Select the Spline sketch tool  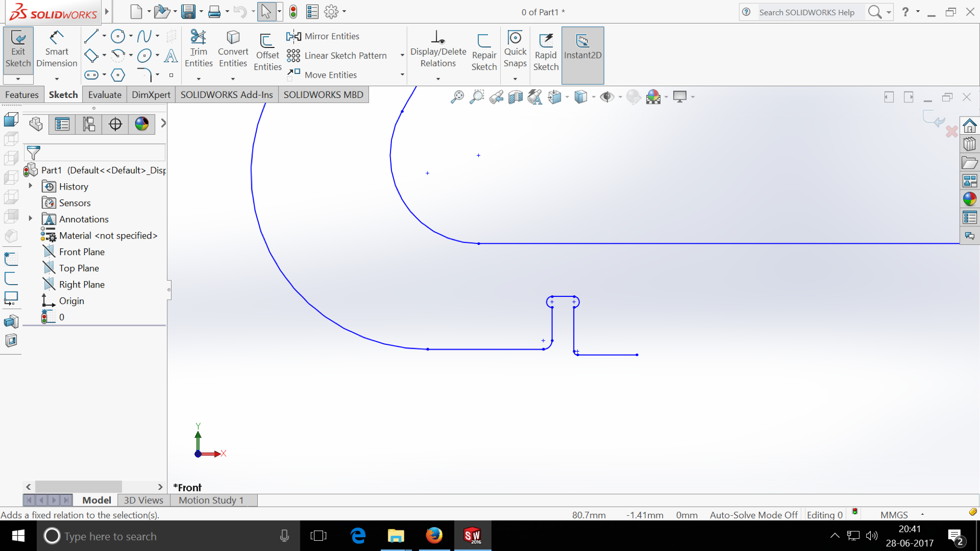click(144, 36)
